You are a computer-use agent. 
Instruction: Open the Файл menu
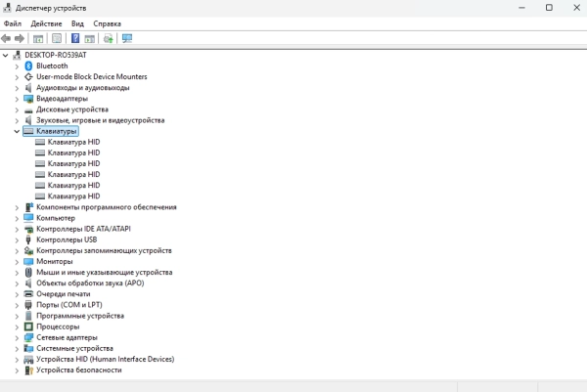[13, 23]
